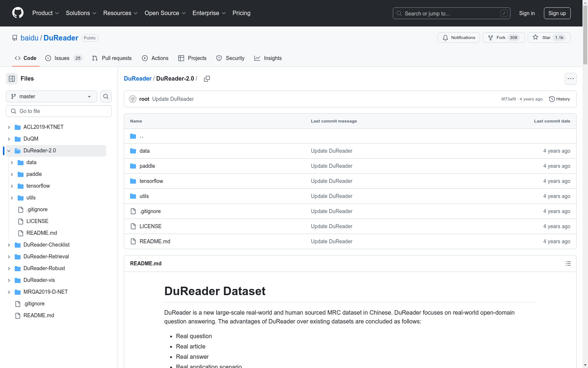Open the Product menu
588x368 pixels.
(46, 13)
